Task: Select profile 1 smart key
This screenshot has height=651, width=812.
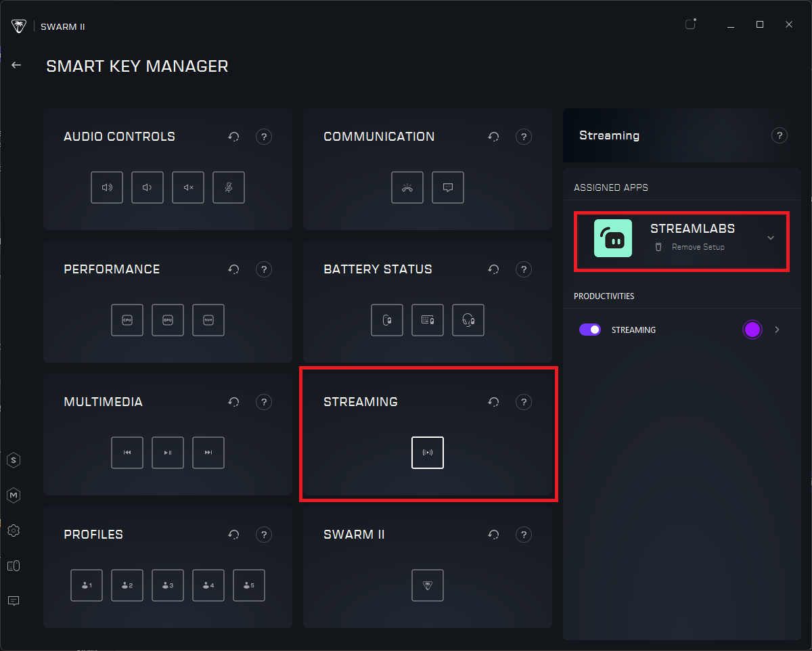Action: tap(87, 585)
